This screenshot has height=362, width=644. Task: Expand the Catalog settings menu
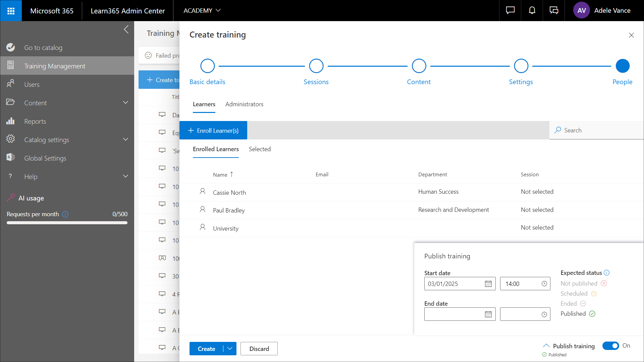[x=125, y=140]
